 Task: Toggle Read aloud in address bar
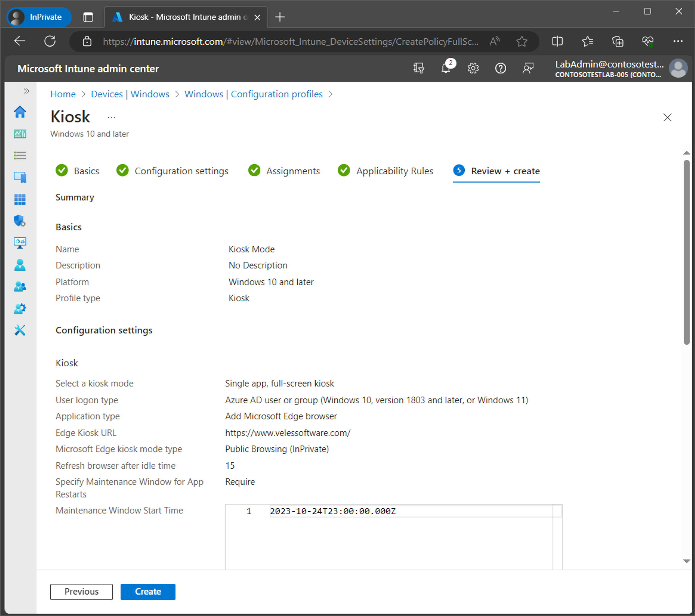pyautogui.click(x=495, y=41)
